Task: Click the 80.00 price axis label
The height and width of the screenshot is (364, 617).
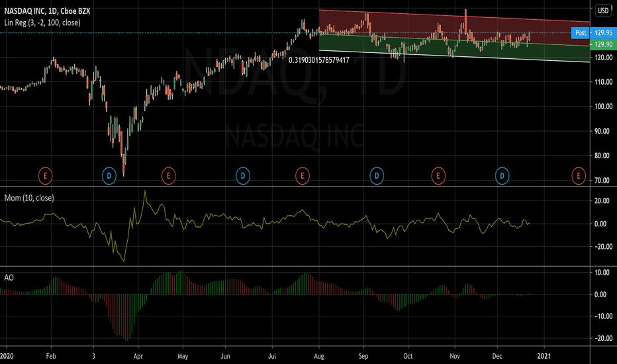Action: [x=603, y=156]
